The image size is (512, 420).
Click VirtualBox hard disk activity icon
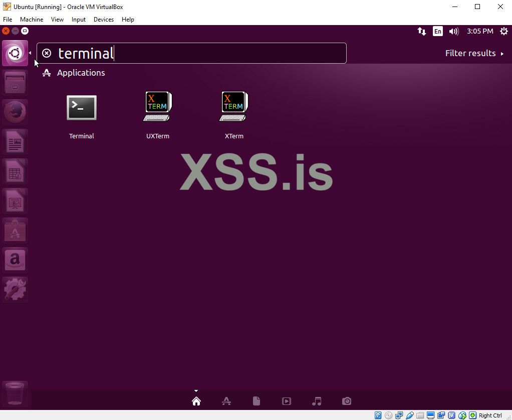tap(378, 415)
